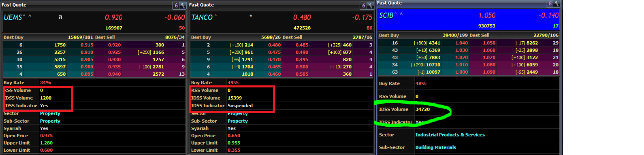Click link group 6 icon in UEMS panel
The image size is (644, 155).
tap(176, 5)
